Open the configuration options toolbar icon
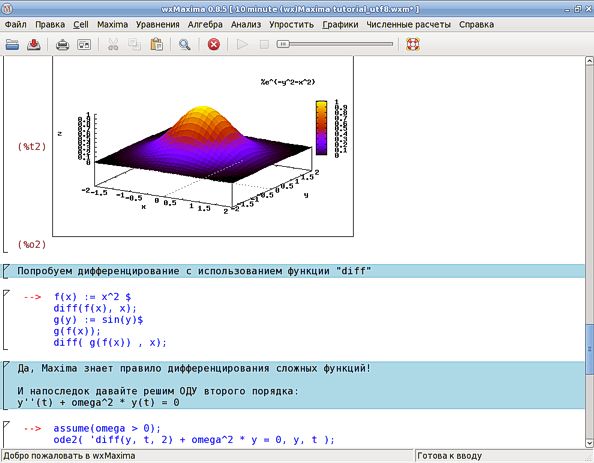594x463 pixels. coord(84,45)
